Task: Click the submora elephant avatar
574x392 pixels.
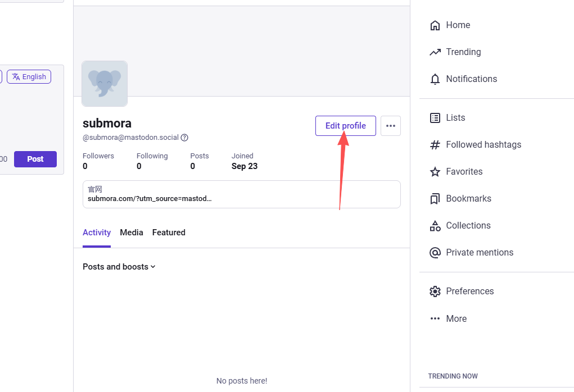Action: coord(105,84)
